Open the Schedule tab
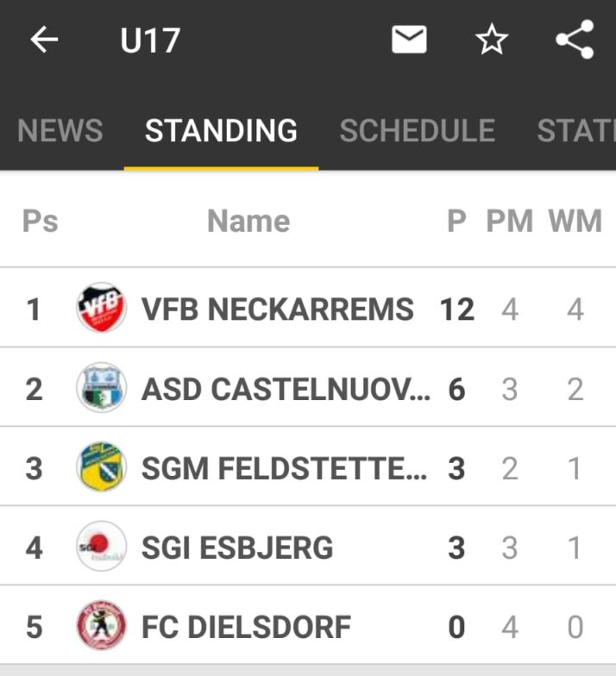616x676 pixels. (x=417, y=131)
